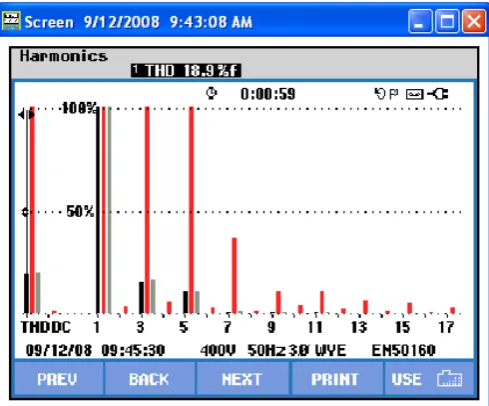Viewport: 489px width, 406px height.
Task: Click the BACK softkey button
Action: (150, 379)
